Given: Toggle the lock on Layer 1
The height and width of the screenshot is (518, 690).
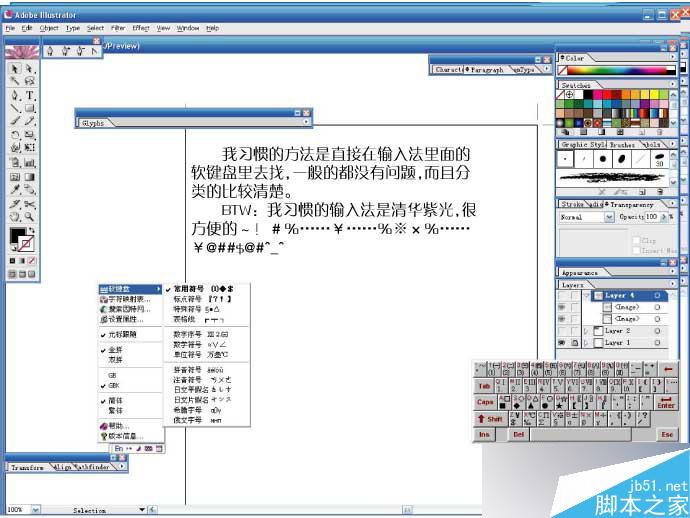Looking at the screenshot, I should (575, 342).
